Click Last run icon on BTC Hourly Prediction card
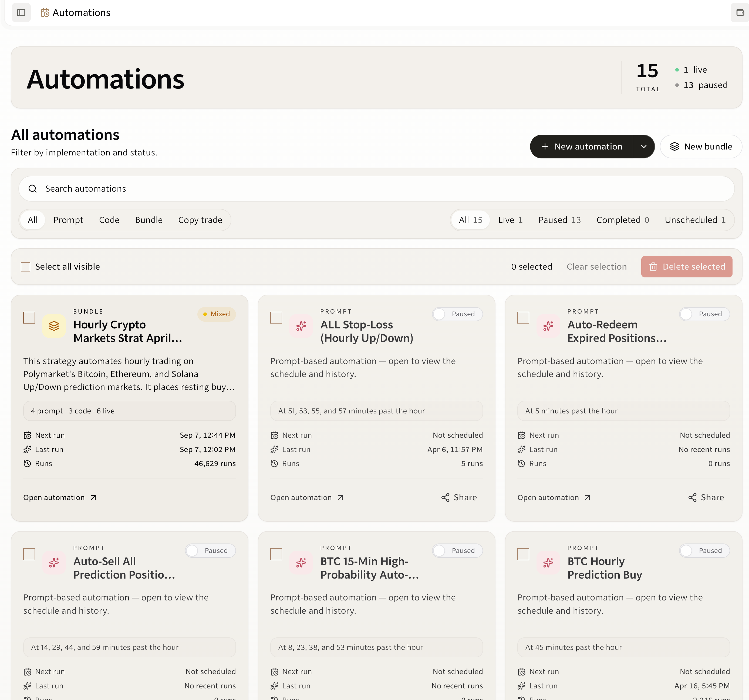 [521, 686]
